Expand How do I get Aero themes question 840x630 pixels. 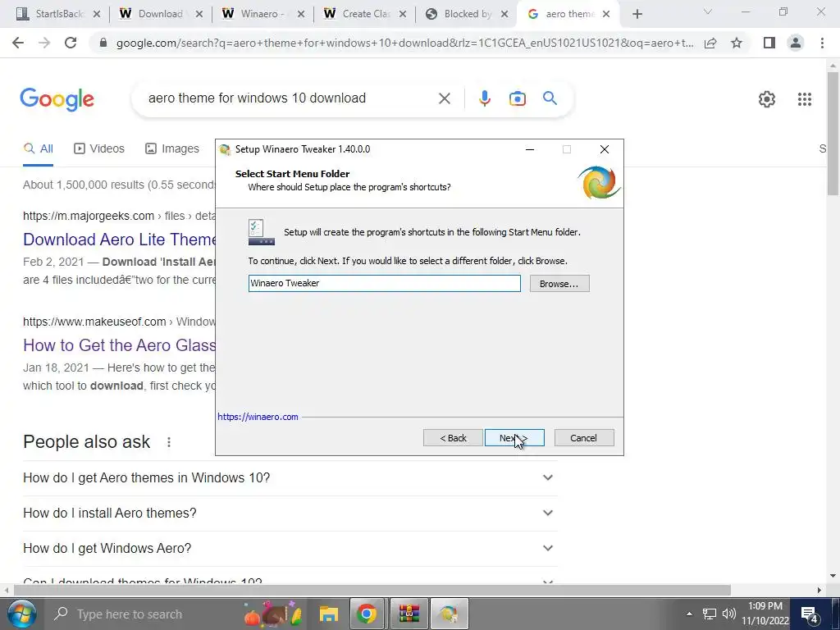[290, 478]
